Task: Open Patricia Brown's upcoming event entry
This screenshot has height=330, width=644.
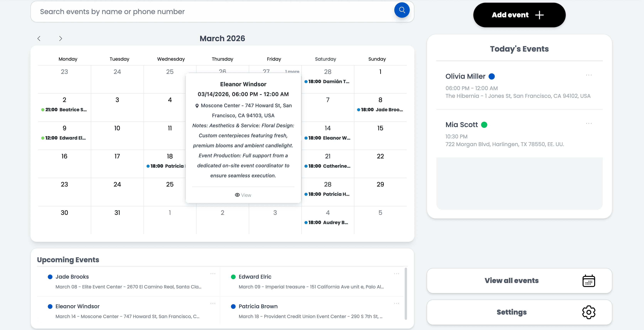Action: click(x=258, y=306)
